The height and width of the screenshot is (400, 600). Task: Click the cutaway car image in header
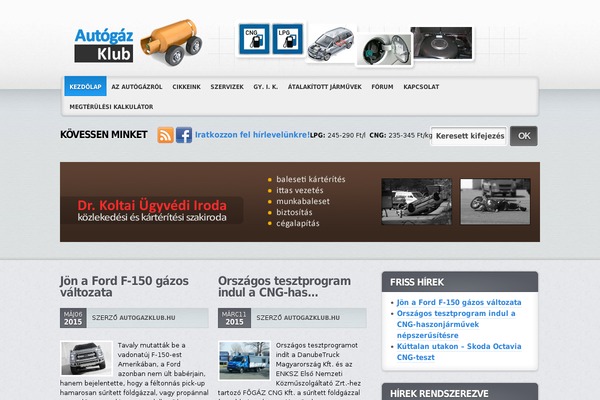coord(331,43)
